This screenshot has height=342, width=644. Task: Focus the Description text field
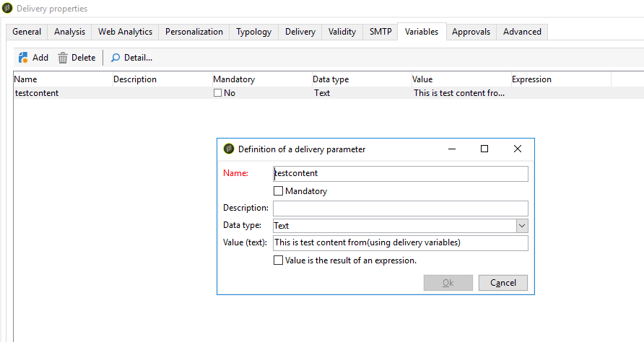(401, 209)
